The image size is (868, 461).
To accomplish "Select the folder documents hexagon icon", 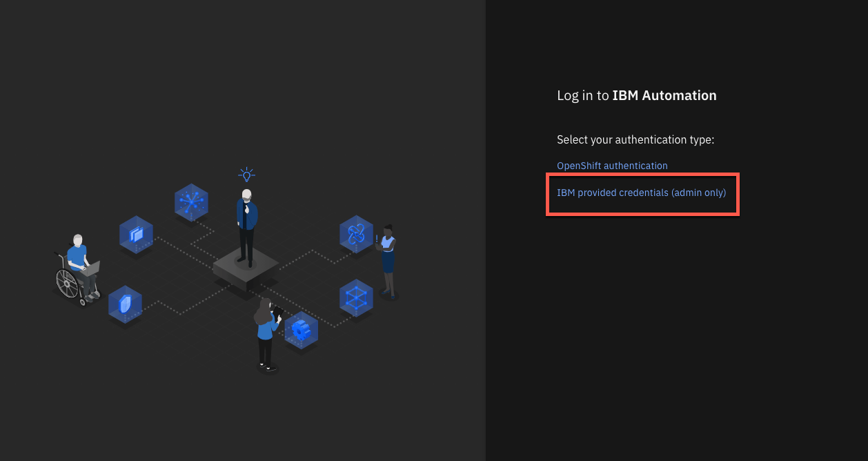I will tap(136, 235).
